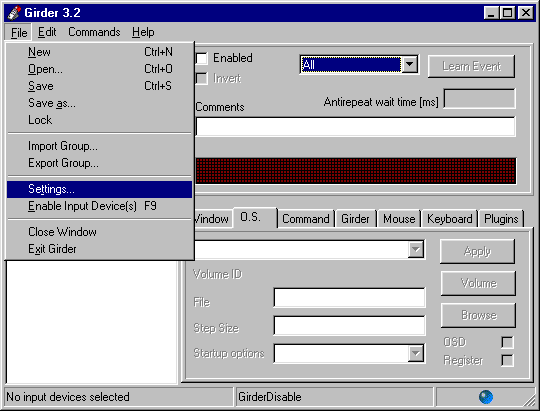Switch to the Girder tab

coord(355,219)
